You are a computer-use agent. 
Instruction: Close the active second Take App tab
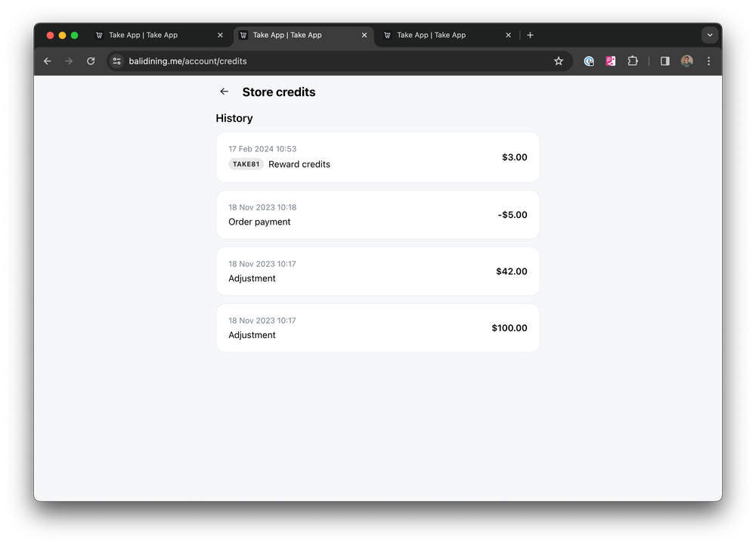(x=364, y=36)
